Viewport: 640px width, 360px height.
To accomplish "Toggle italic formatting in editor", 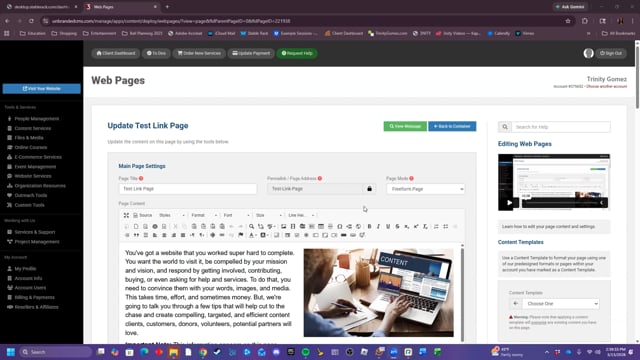I will point(378,226).
